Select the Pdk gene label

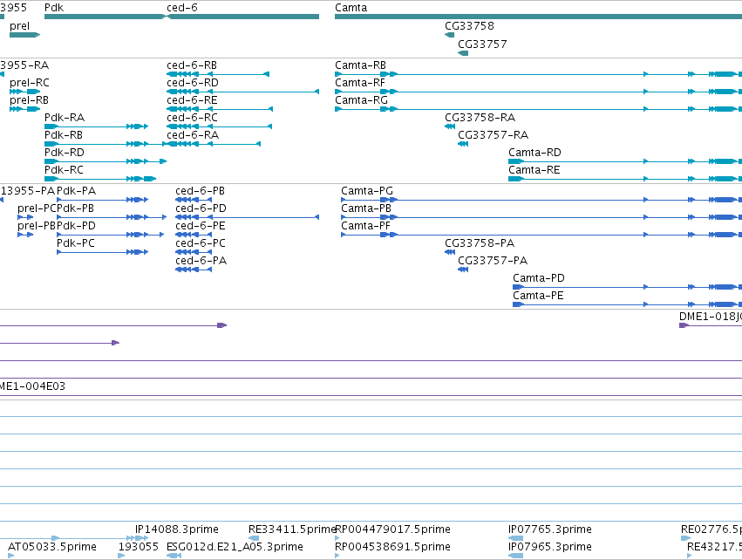click(x=54, y=8)
